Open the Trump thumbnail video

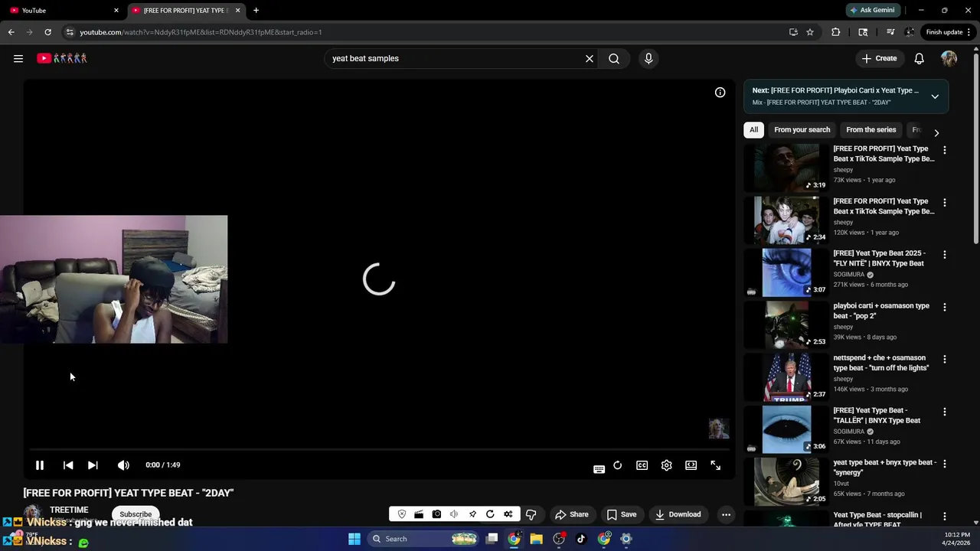point(786,377)
